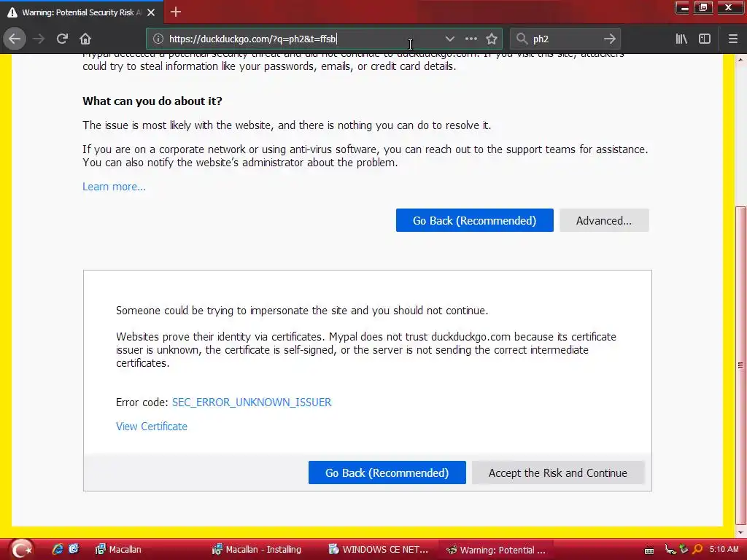This screenshot has height=560, width=747.
Task: Open the Library bookmarks icon
Action: coord(681,39)
